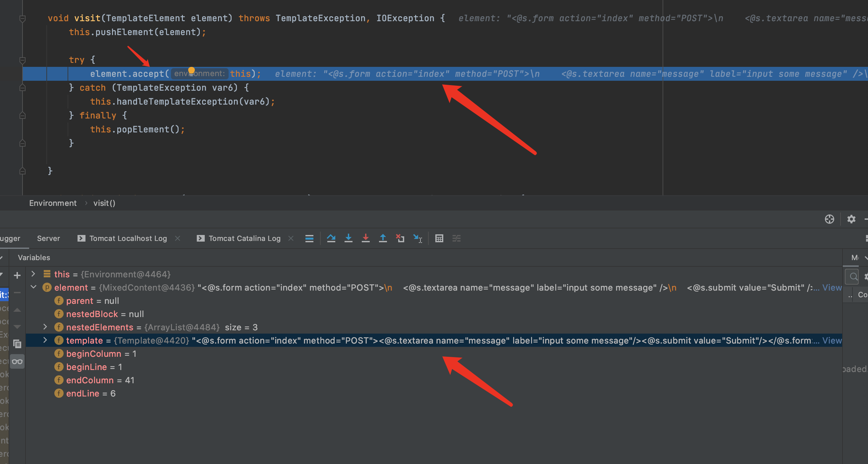Switch to the Server tab
This screenshot has height=464, width=868.
click(48, 238)
